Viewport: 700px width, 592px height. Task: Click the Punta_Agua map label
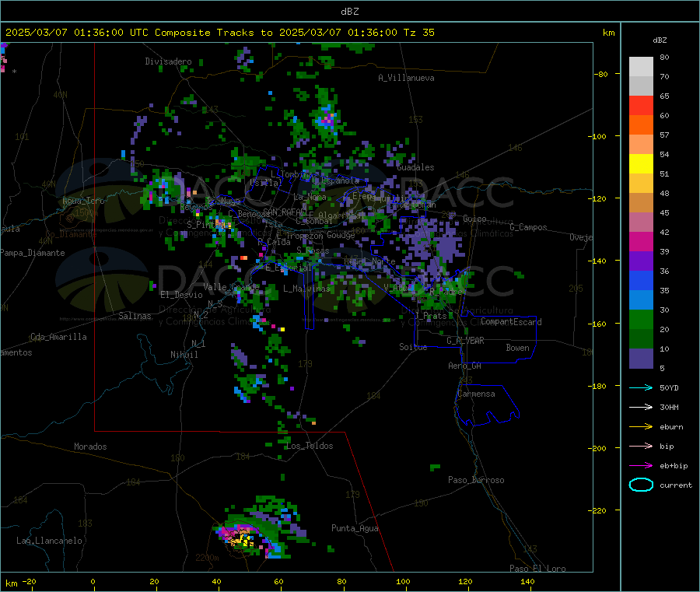pos(355,528)
